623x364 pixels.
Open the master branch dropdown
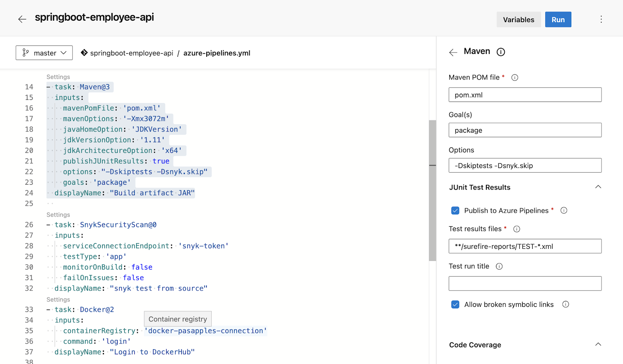(44, 53)
